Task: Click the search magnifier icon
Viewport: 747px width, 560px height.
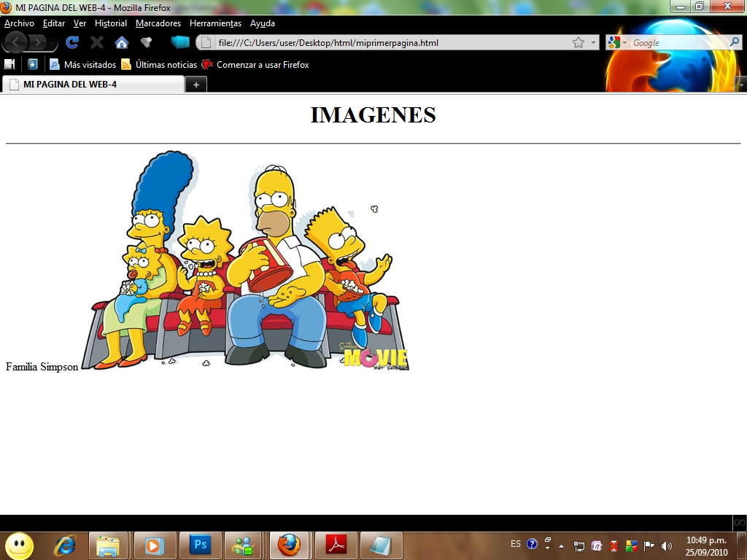Action: click(735, 42)
